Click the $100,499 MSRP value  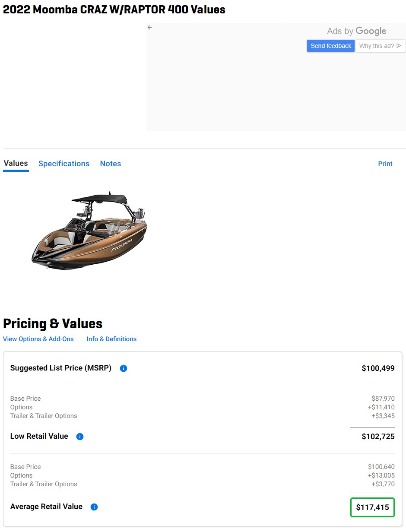[378, 368]
